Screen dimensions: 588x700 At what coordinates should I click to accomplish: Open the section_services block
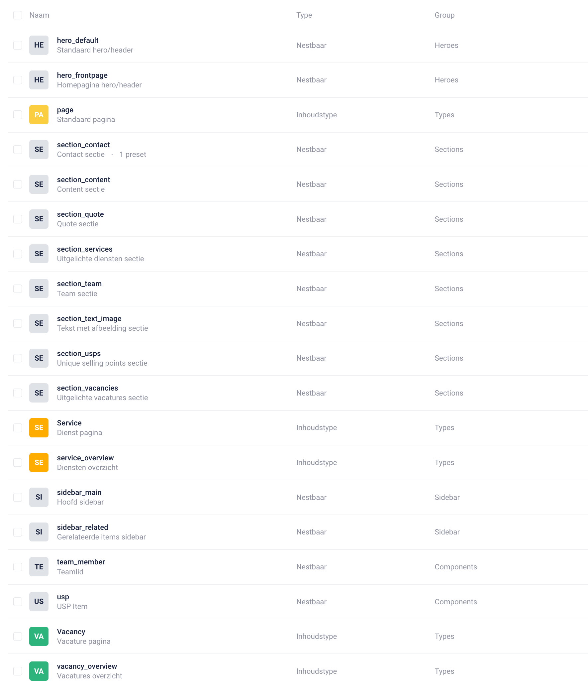85,249
